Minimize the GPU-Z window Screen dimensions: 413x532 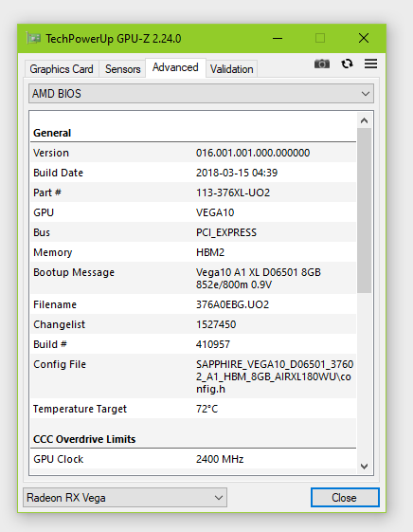[x=278, y=38]
